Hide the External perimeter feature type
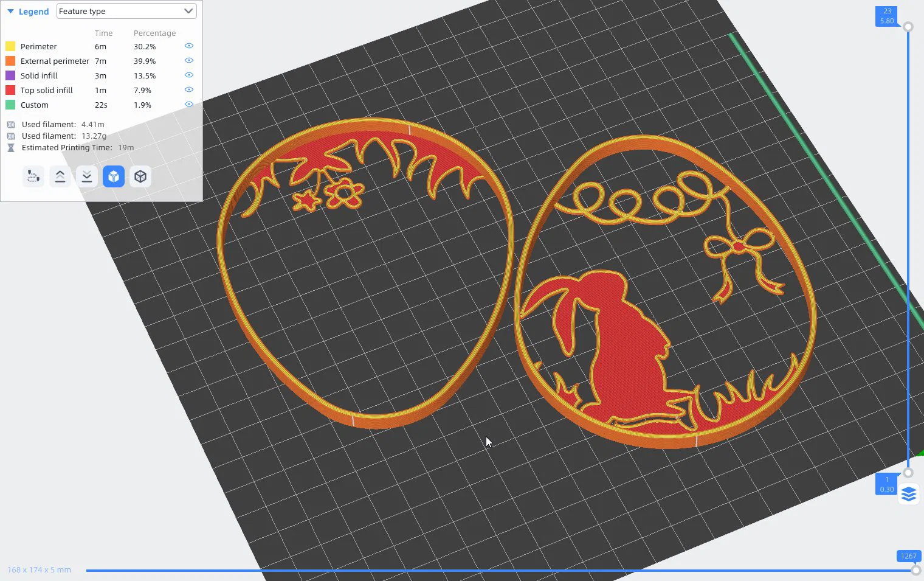Image resolution: width=924 pixels, height=581 pixels. [x=189, y=61]
